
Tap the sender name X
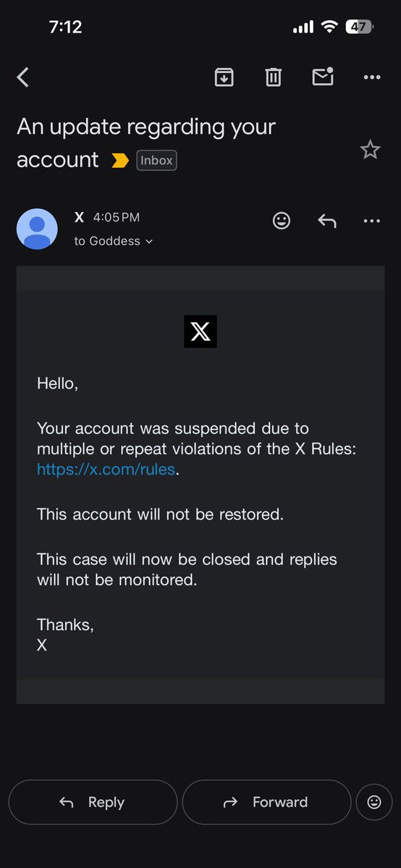80,217
